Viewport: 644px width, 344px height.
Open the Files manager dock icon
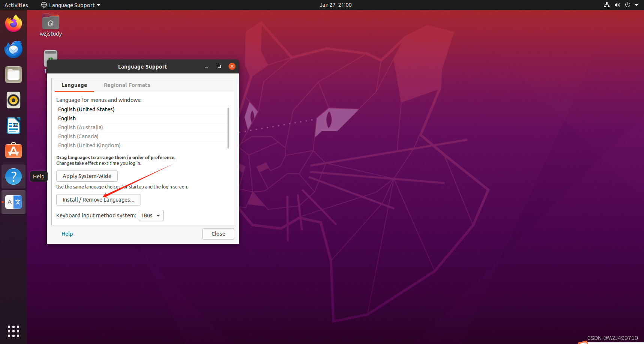[13, 75]
